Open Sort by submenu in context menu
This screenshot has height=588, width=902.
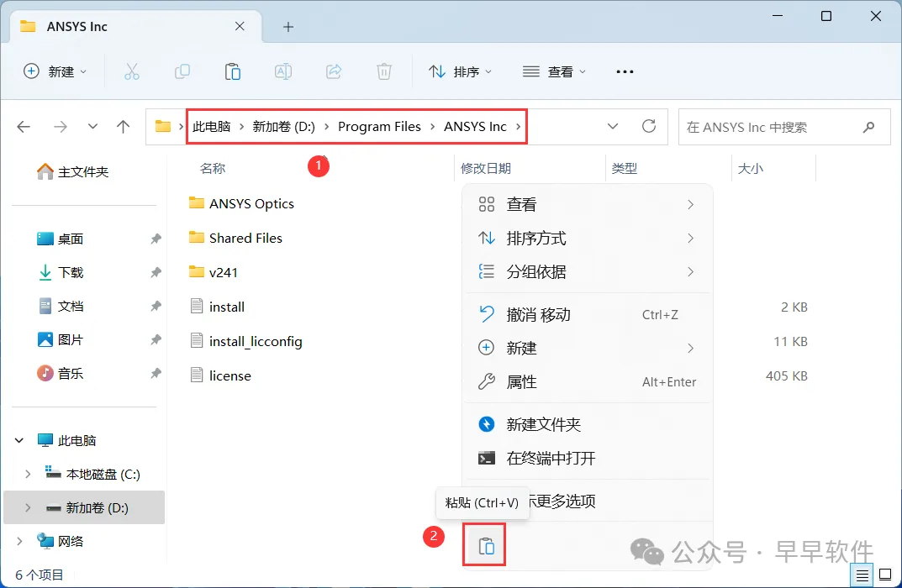tap(587, 238)
